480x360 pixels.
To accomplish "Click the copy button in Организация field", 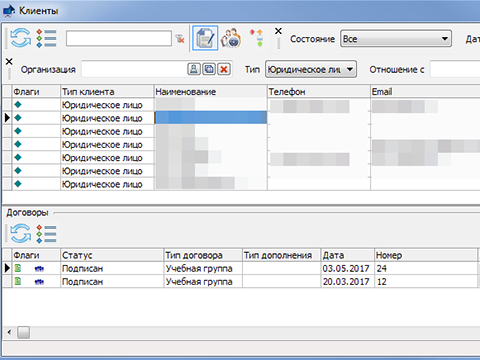I will click(x=209, y=69).
